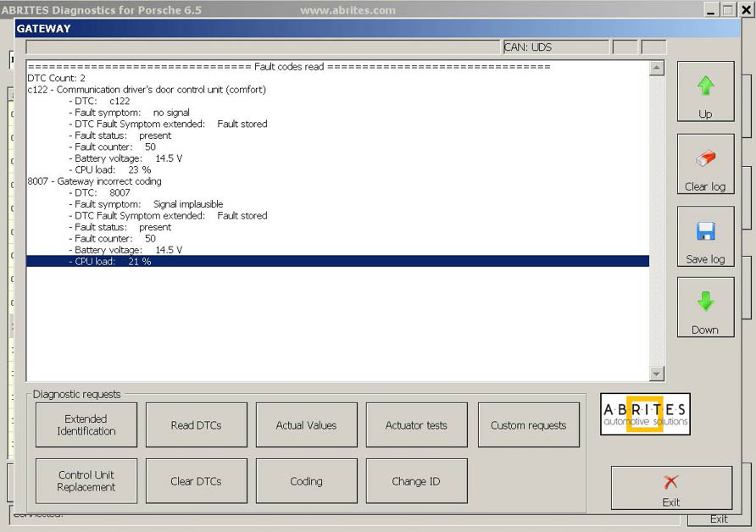Open the Coding function

tap(306, 481)
